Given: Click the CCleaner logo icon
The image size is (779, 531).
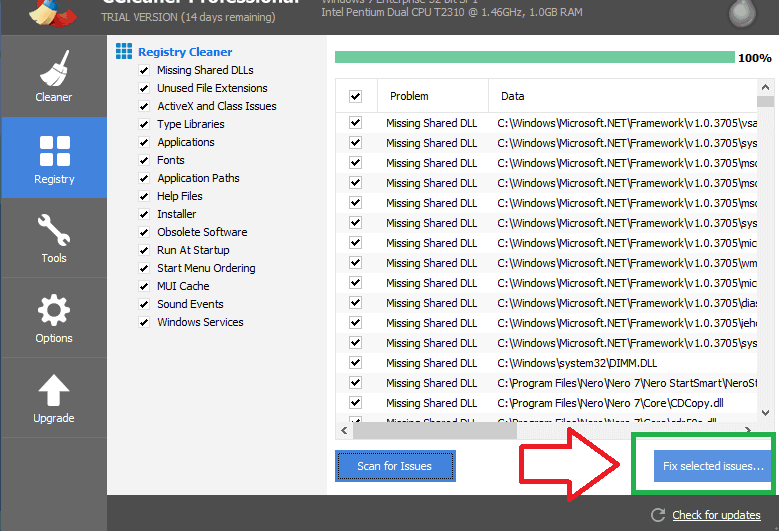Looking at the screenshot, I should pos(53,12).
